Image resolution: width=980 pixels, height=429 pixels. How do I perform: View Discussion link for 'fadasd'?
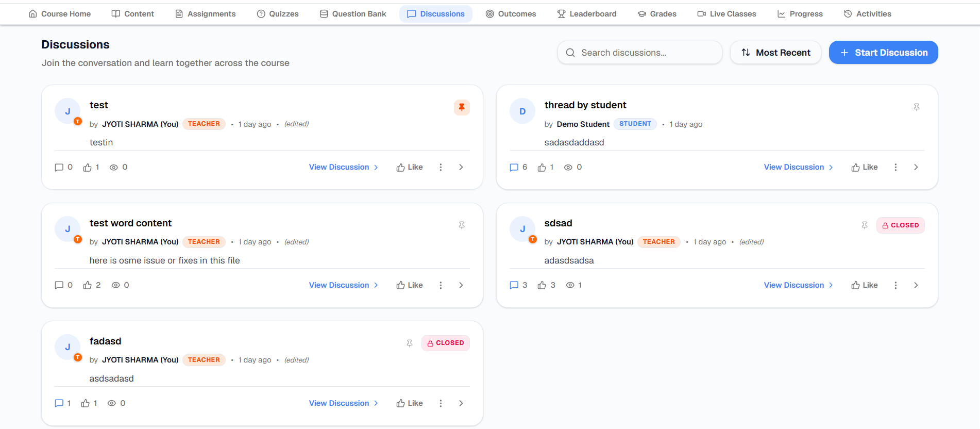click(344, 403)
